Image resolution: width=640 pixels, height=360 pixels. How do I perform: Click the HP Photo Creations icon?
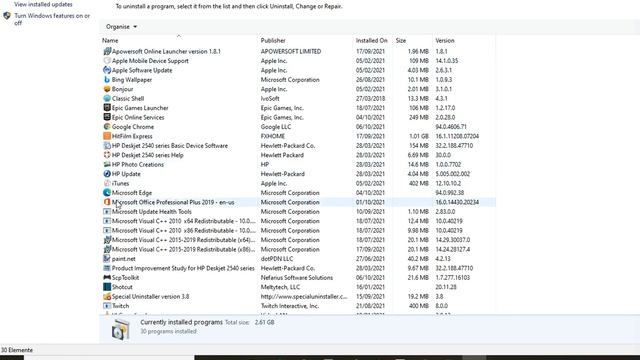[x=107, y=164]
